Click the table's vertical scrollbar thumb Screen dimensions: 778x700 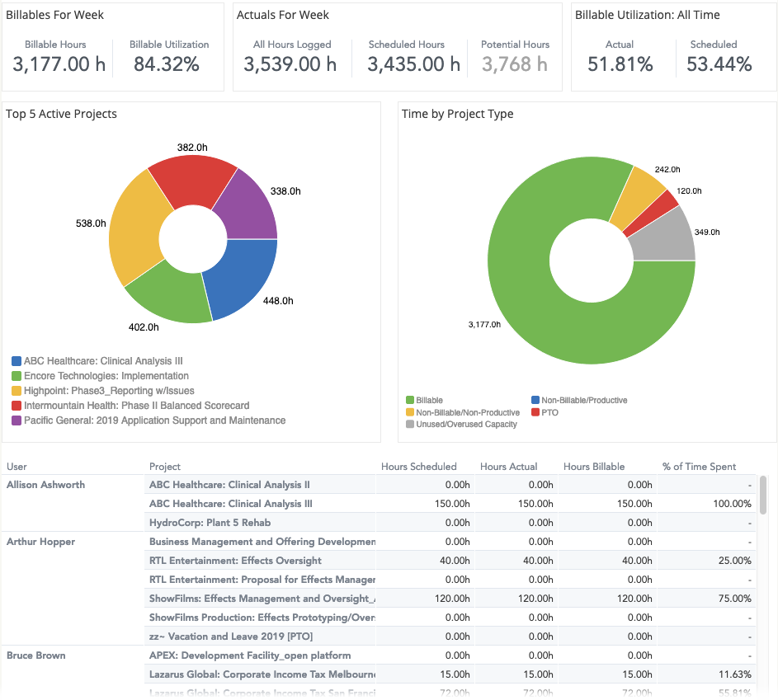tap(763, 495)
